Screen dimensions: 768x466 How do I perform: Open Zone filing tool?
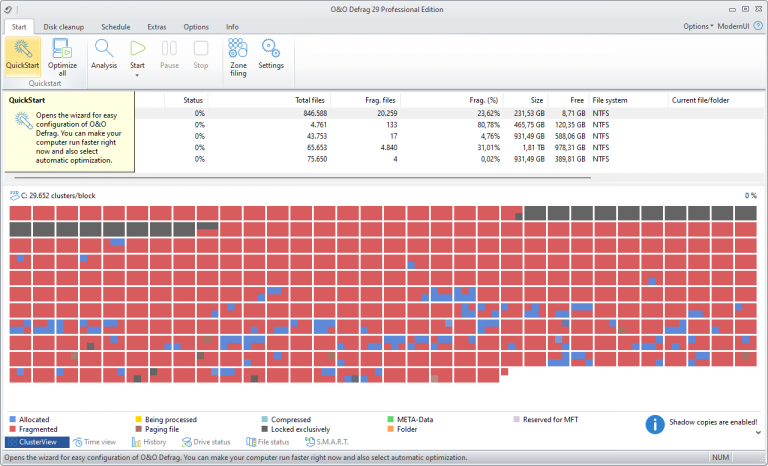click(238, 57)
